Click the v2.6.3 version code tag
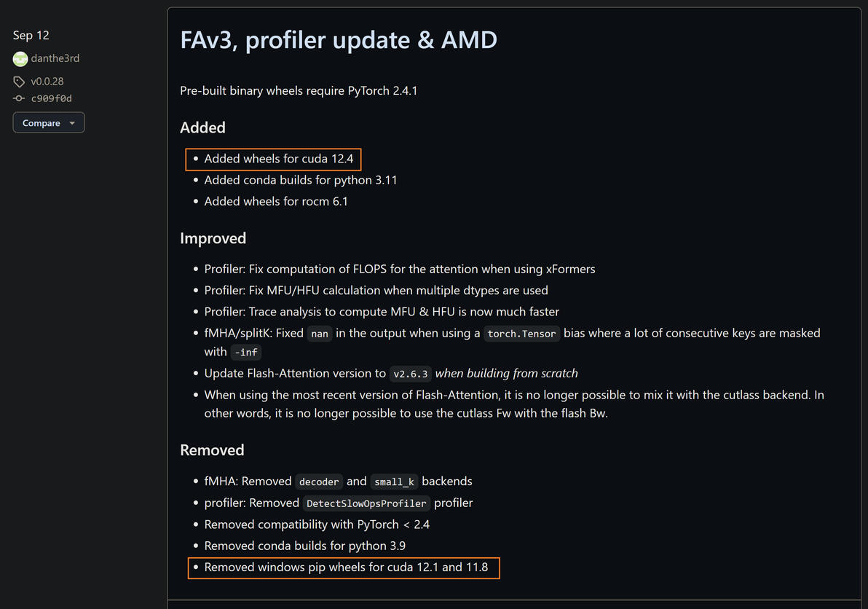868x609 pixels. 411,374
